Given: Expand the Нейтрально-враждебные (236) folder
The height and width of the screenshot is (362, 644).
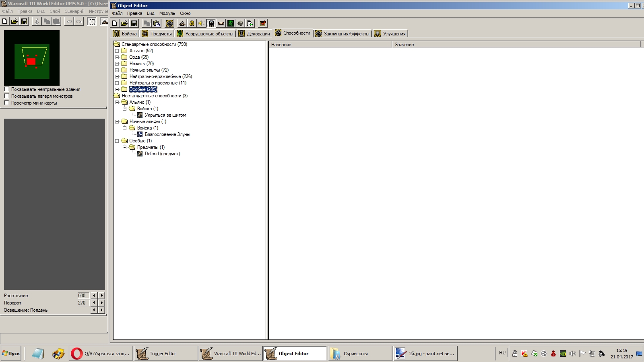Looking at the screenshot, I should [117, 76].
